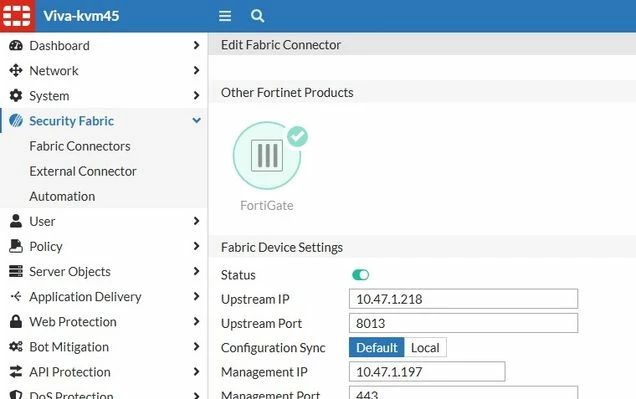Open the Dashboard menu

click(60, 45)
